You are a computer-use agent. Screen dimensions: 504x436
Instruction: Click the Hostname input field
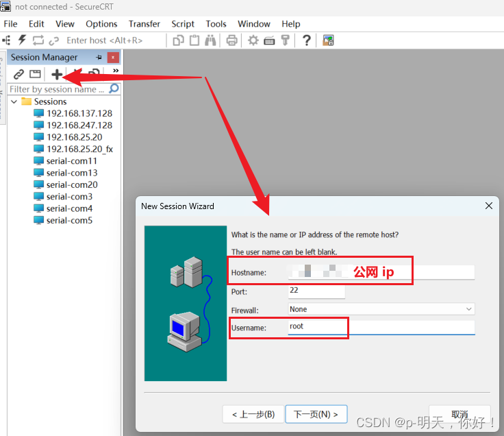(381, 272)
